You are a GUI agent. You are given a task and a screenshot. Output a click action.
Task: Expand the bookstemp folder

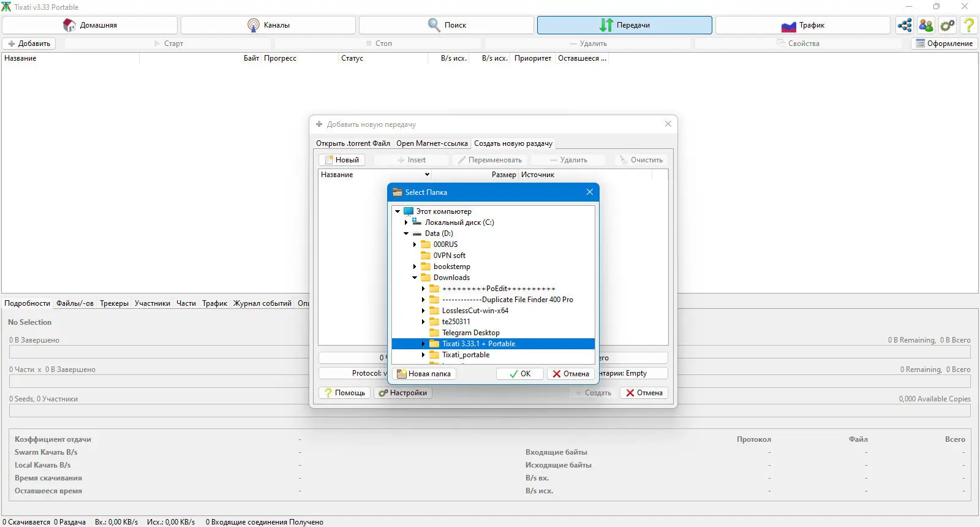click(x=415, y=267)
